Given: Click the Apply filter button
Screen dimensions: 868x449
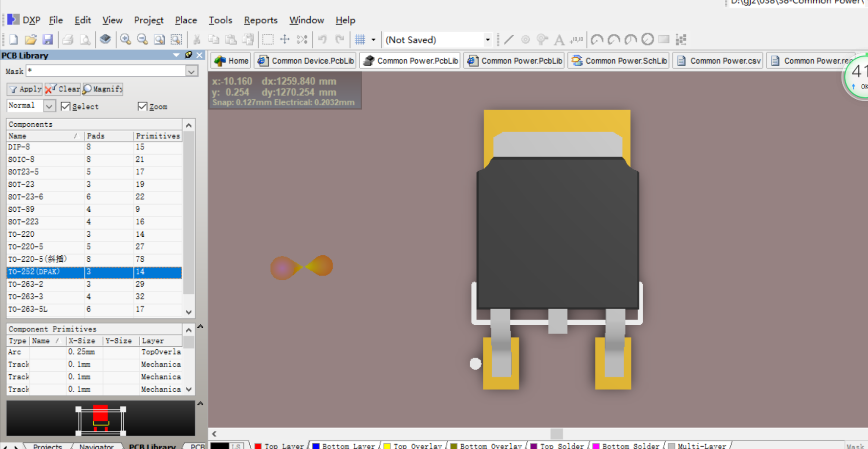Looking at the screenshot, I should tap(25, 89).
